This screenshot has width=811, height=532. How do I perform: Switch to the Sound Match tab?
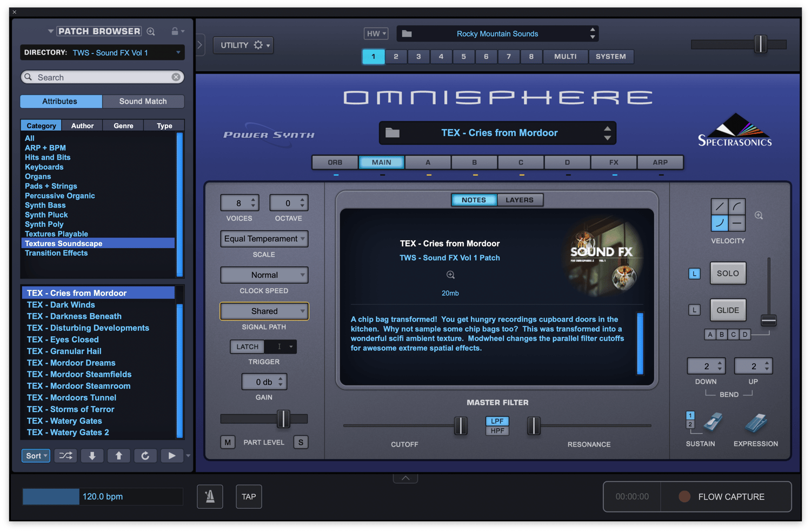point(143,101)
